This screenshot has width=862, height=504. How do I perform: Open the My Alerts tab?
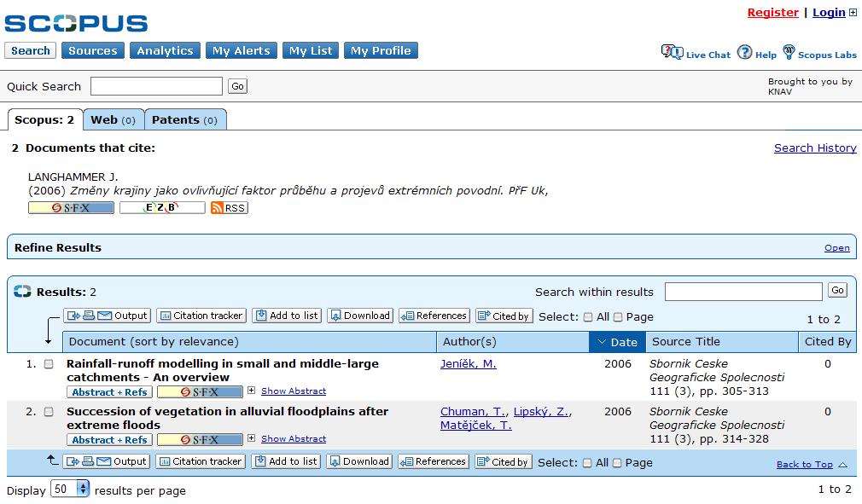point(242,50)
